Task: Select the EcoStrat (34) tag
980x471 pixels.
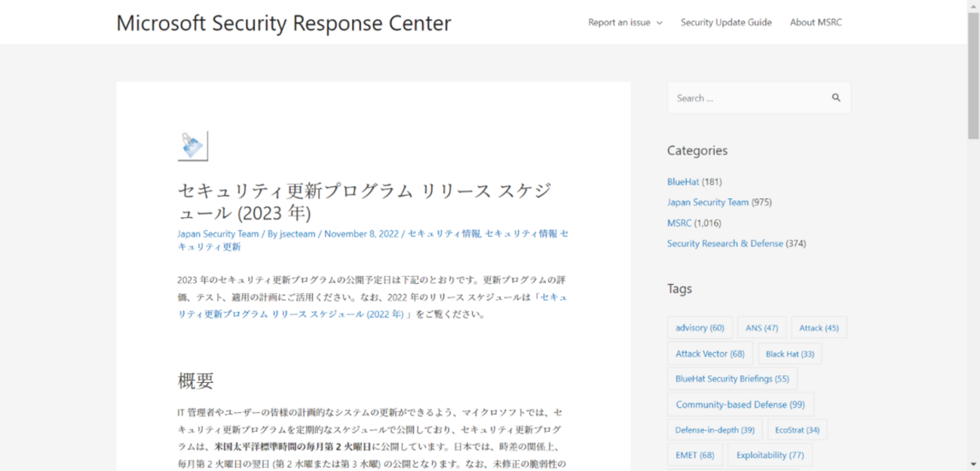Action: point(797,430)
